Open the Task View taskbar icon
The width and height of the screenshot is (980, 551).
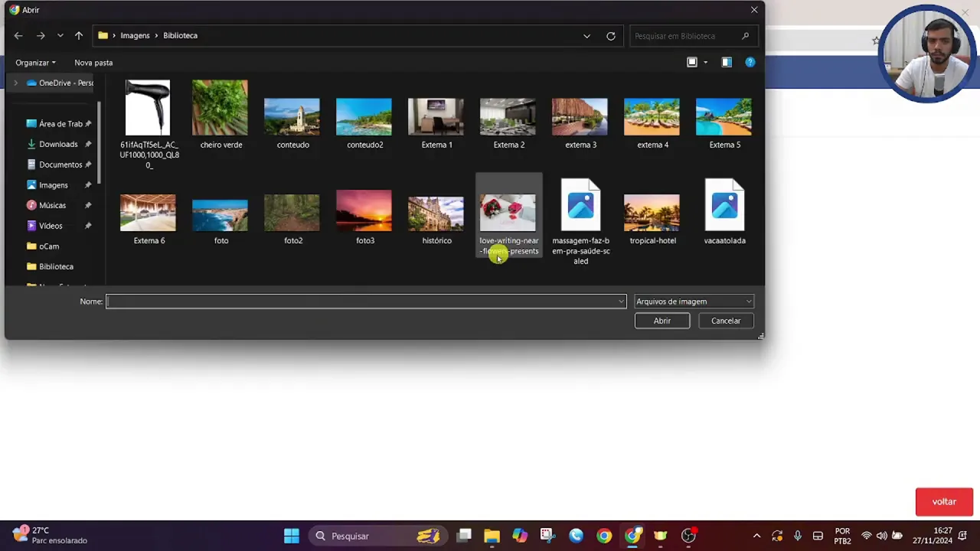pos(464,536)
